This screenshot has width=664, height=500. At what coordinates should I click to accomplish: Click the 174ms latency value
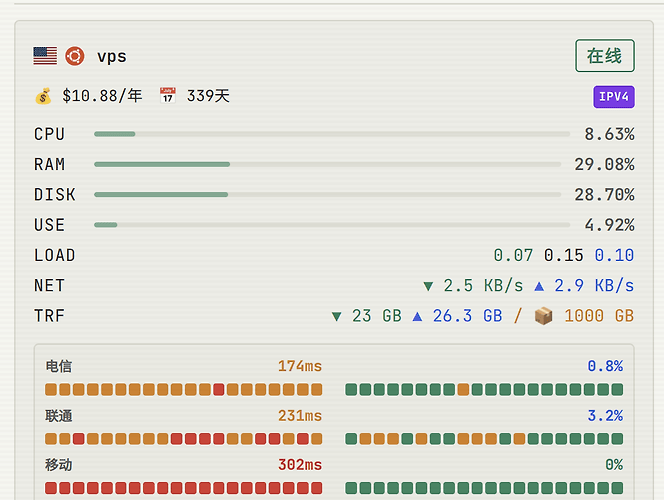(300, 366)
